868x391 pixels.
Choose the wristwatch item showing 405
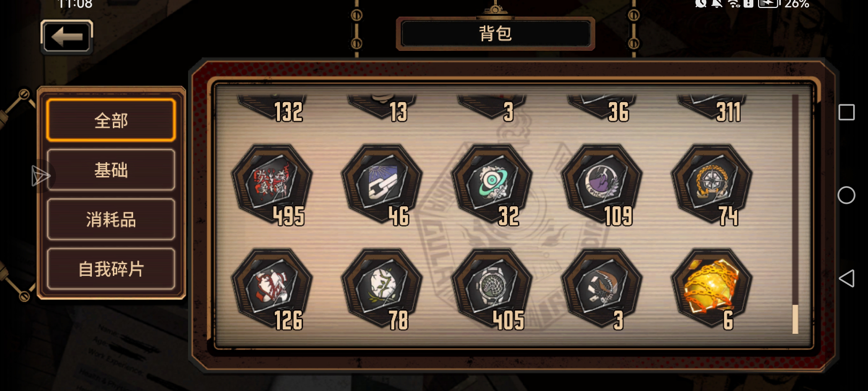click(492, 289)
